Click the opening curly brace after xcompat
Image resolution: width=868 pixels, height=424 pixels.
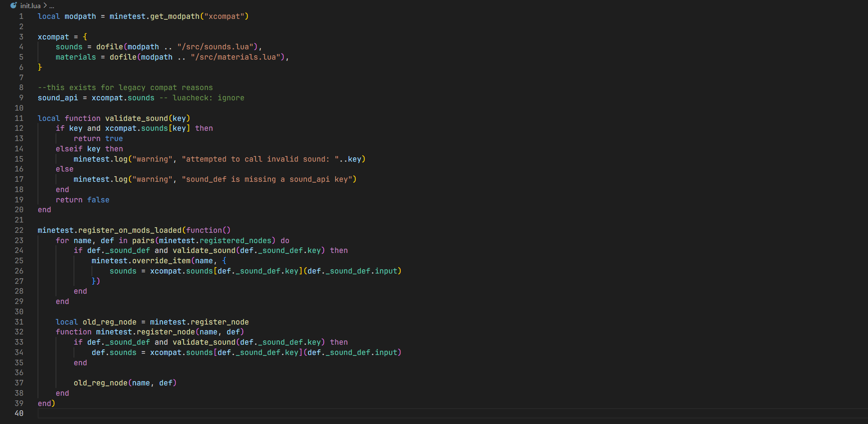[x=85, y=37]
